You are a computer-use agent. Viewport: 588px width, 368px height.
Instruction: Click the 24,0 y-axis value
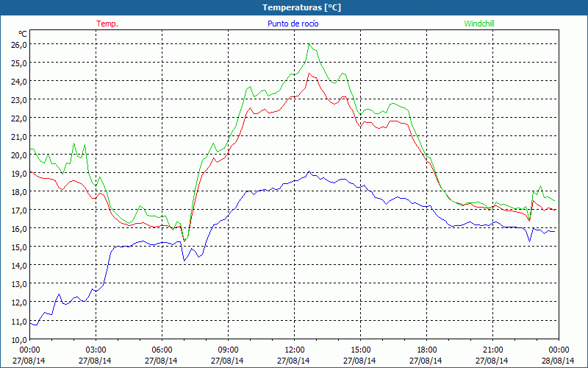click(18, 82)
